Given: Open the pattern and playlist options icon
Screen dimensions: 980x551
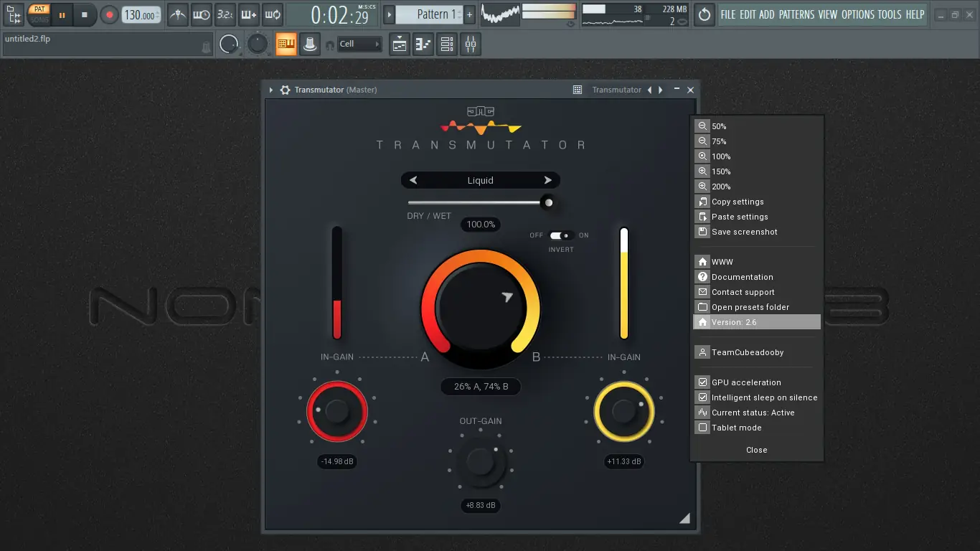Looking at the screenshot, I should pos(14,14).
